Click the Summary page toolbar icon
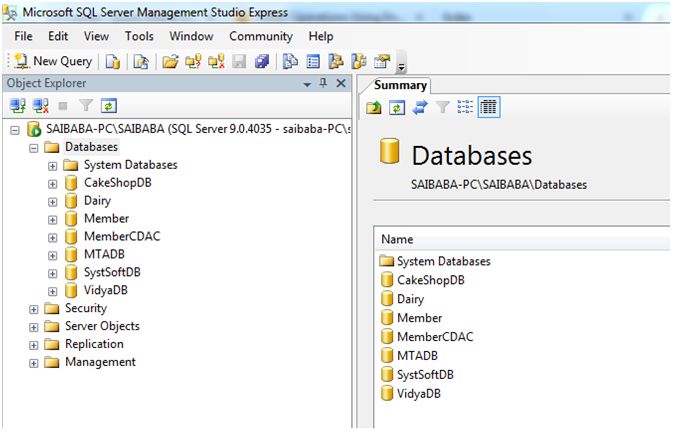The image size is (676, 432). (313, 62)
